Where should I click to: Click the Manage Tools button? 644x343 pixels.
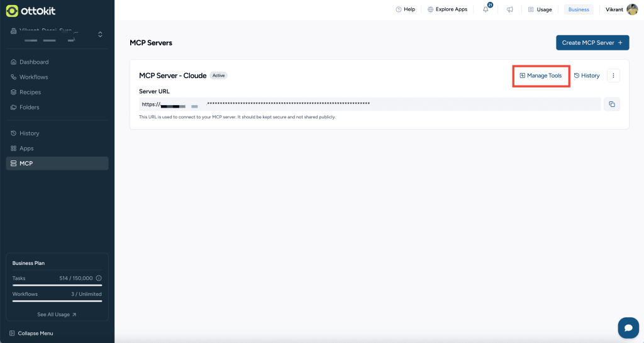(x=541, y=76)
